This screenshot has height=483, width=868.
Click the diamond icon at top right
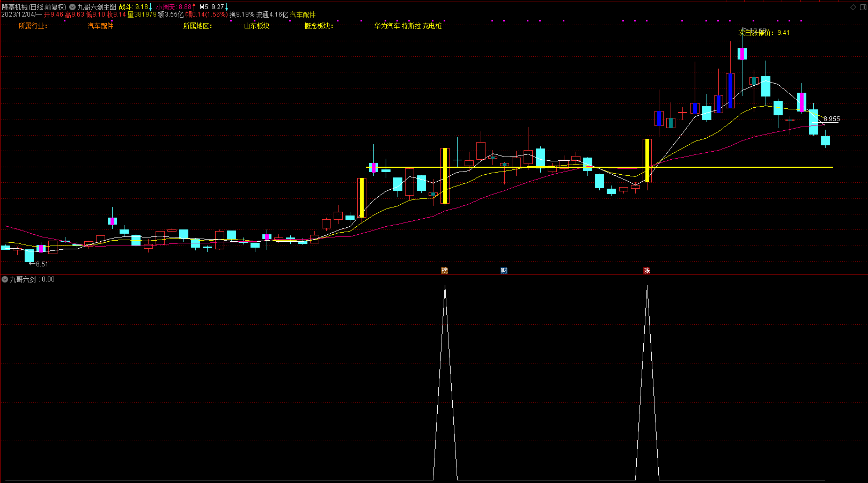coord(854,7)
